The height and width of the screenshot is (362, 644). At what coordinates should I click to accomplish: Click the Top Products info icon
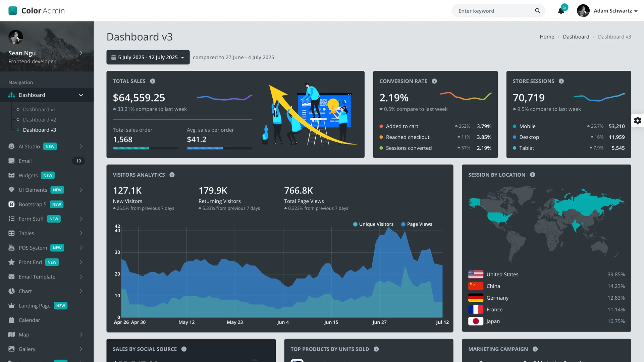376,349
